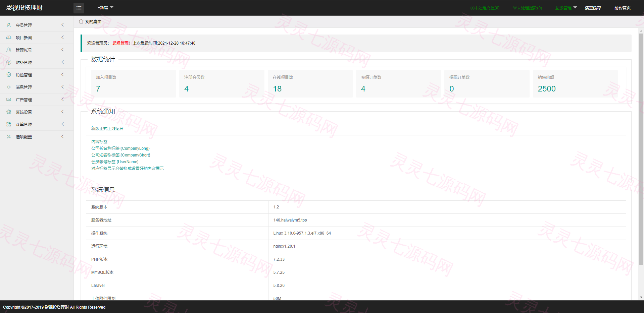The height and width of the screenshot is (313, 644).
Task: Click the nginx/1.20.1 value
Action: click(284, 246)
